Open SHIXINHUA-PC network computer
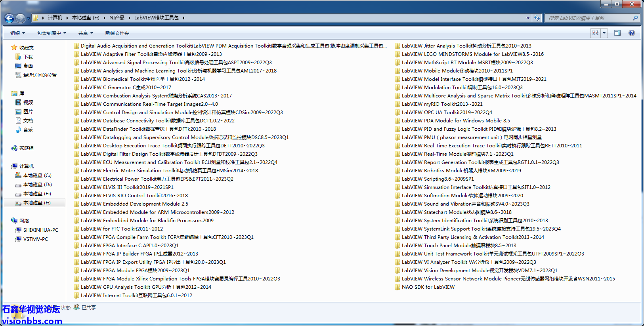The width and height of the screenshot is (644, 326). tap(40, 230)
